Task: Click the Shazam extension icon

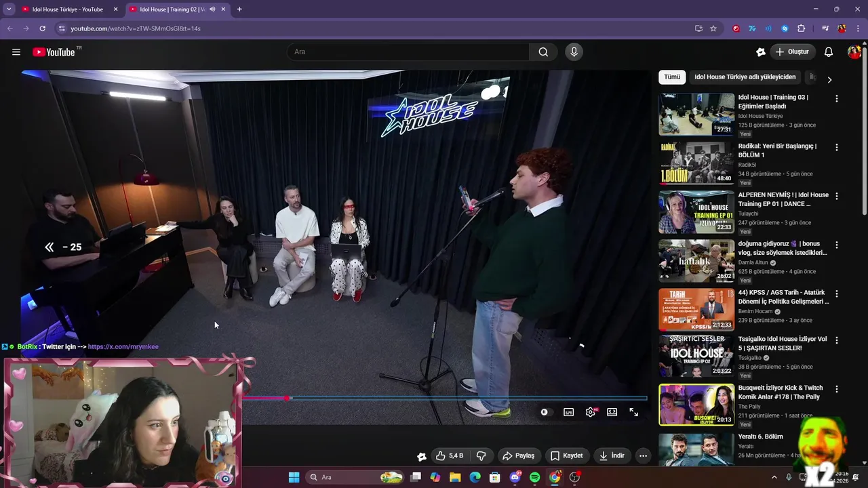Action: (785, 28)
